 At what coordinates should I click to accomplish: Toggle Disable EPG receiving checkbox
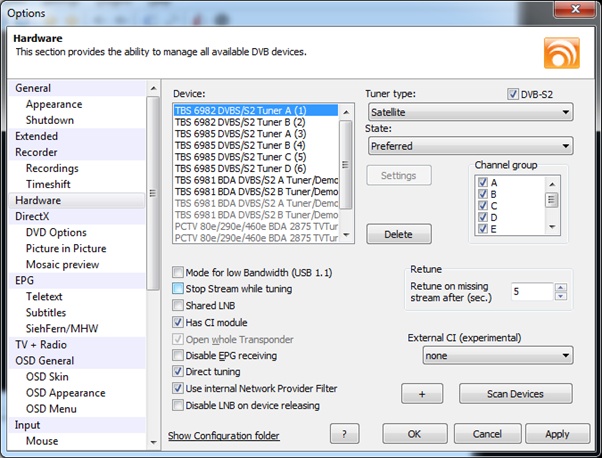click(178, 355)
